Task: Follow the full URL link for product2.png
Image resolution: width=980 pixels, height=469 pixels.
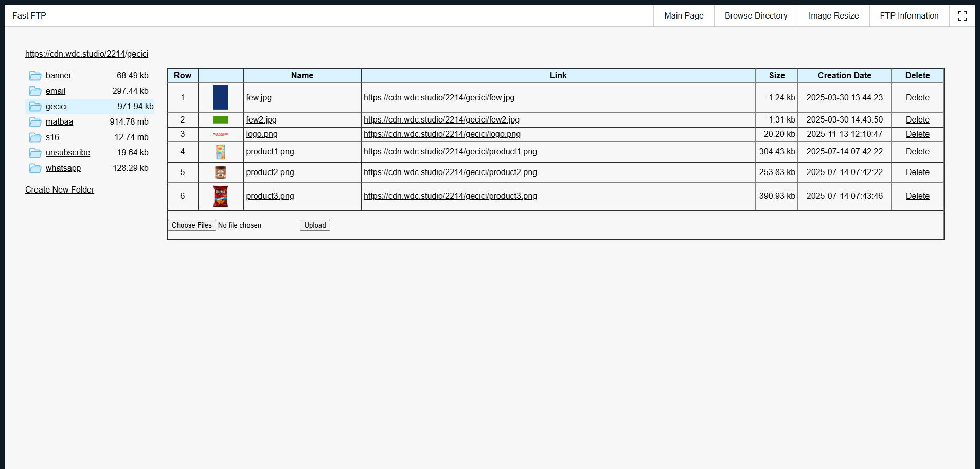Action: tap(450, 172)
